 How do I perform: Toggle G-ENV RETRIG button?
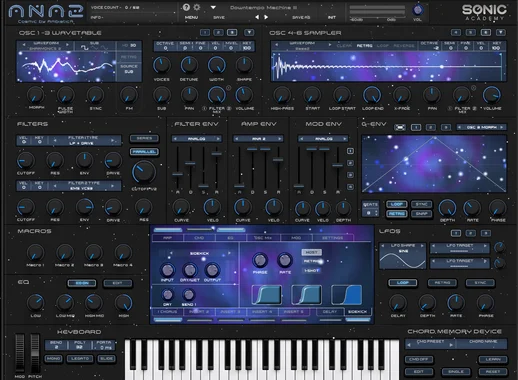(x=397, y=214)
